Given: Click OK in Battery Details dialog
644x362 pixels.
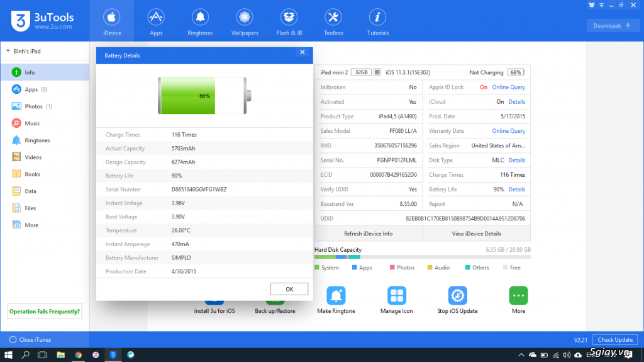Looking at the screenshot, I should tap(289, 289).
